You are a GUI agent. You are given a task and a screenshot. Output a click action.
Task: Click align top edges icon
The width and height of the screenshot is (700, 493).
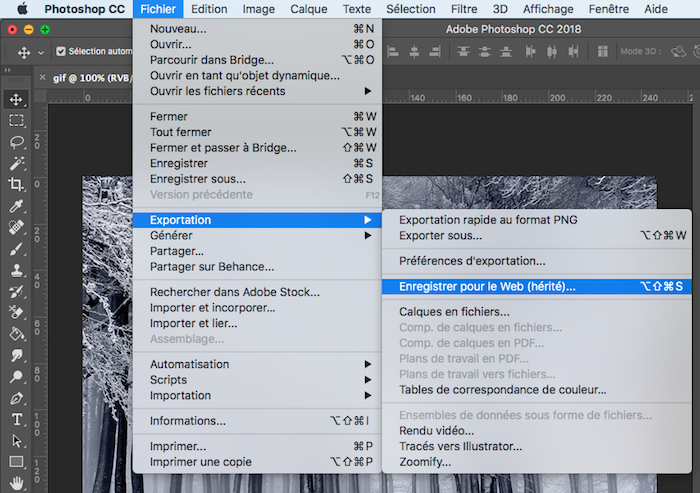coord(463,52)
